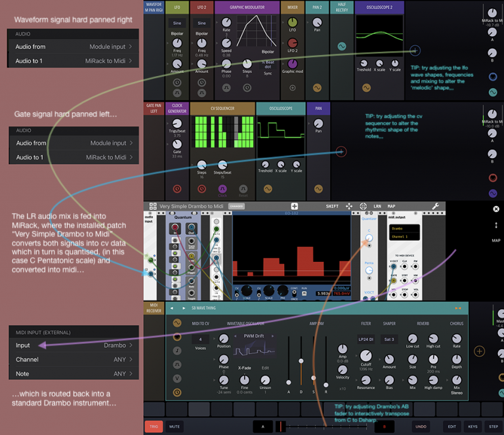Click the Pan module yellow waveform icon
The image size is (504, 435).
(318, 188)
